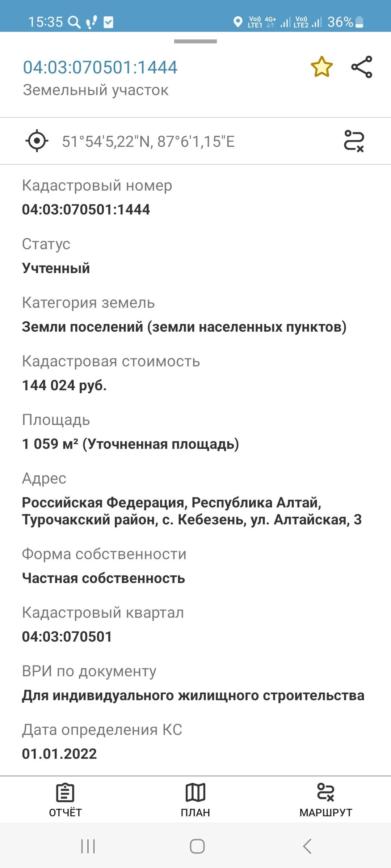Clear the route using the header route icon

[354, 141]
